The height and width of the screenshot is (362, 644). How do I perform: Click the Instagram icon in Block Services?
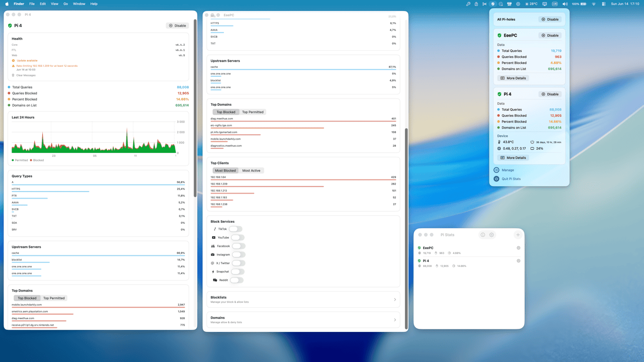coord(213,254)
